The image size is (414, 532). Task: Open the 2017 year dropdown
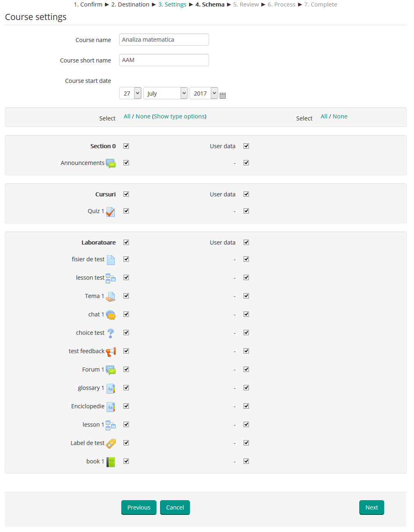[203, 93]
